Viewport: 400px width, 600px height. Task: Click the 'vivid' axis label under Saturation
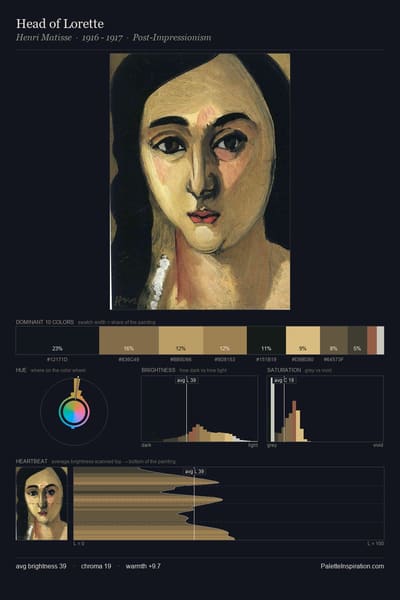click(x=378, y=445)
